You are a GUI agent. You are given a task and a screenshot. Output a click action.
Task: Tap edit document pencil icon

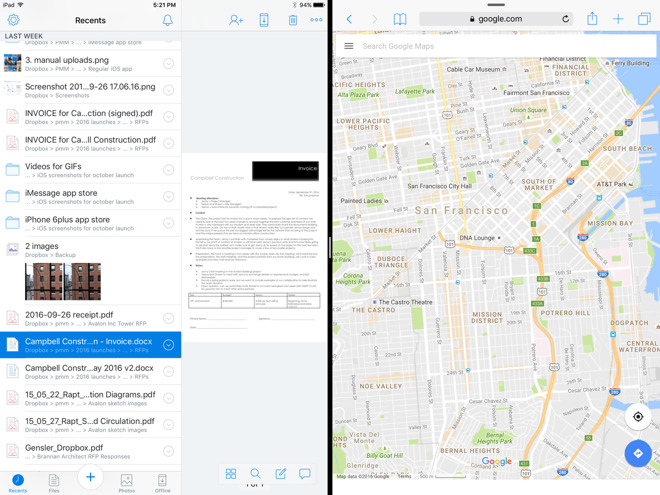tap(280, 474)
